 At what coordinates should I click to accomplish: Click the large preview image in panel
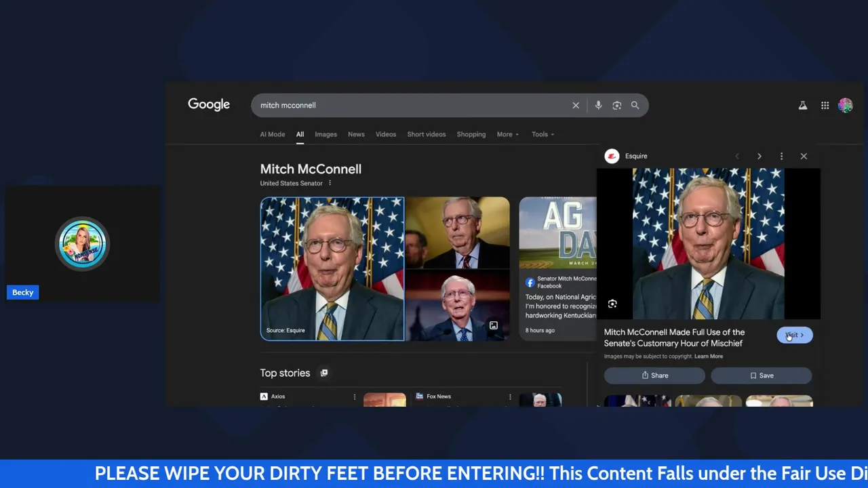pyautogui.click(x=708, y=243)
